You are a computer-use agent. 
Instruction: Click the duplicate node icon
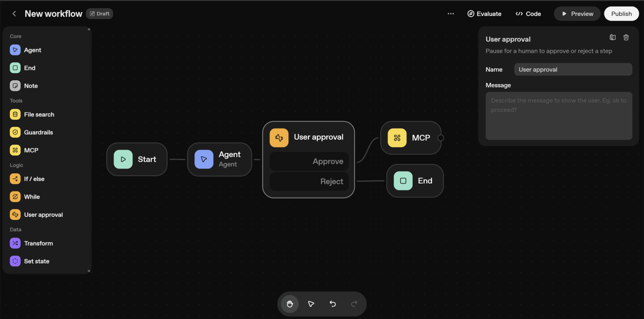click(612, 37)
